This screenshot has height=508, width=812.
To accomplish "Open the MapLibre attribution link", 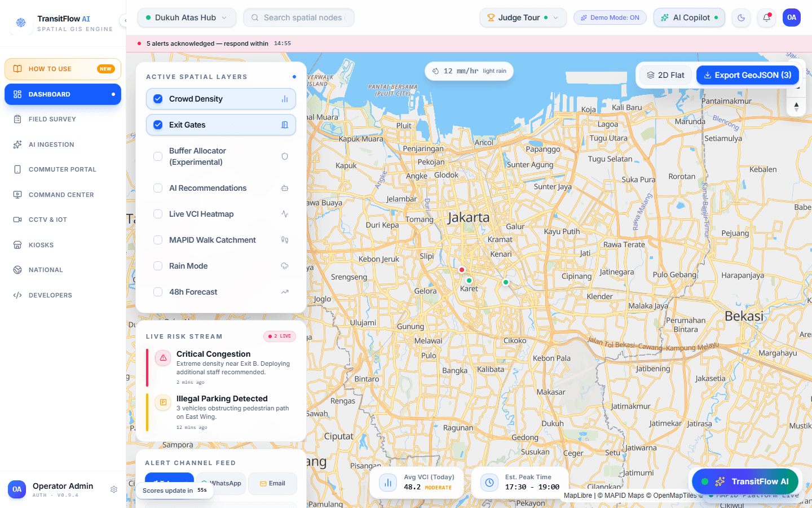I will click(x=578, y=496).
